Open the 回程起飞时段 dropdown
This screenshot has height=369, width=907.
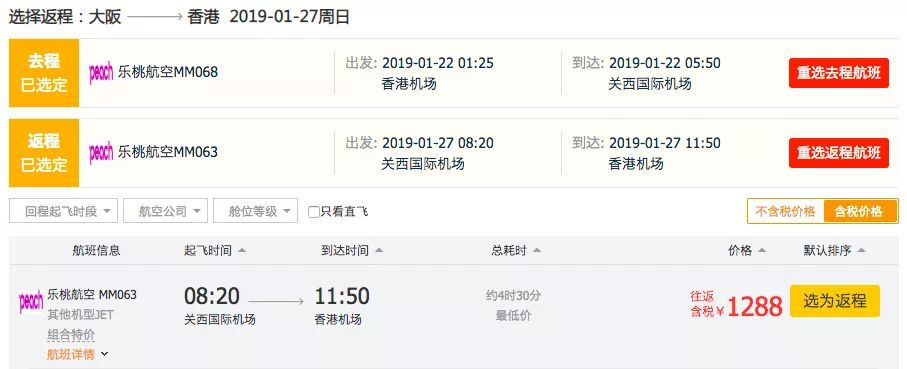pos(64,211)
